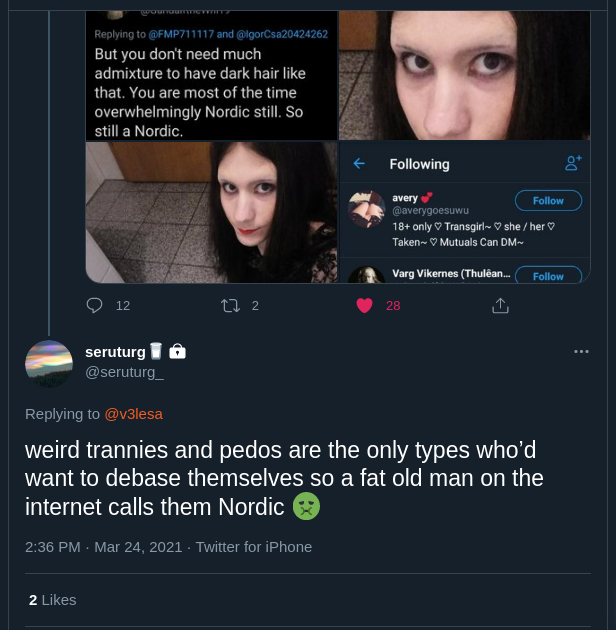Open the @v3lesa mention link
Image resolution: width=616 pixels, height=630 pixels.
133,414
